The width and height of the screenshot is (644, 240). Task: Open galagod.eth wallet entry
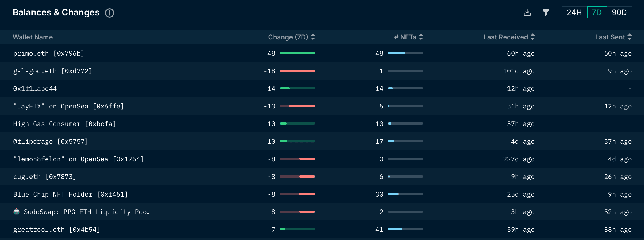(x=52, y=71)
